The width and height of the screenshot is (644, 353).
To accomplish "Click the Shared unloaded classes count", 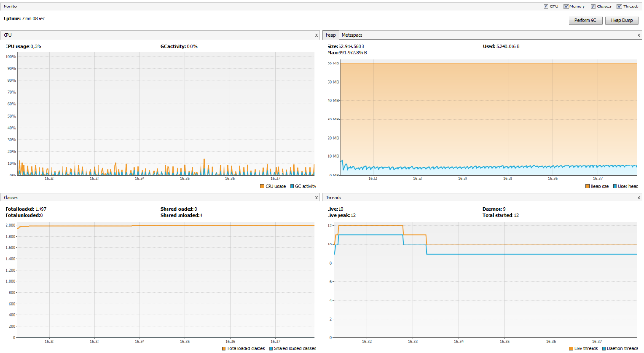I will click(181, 215).
